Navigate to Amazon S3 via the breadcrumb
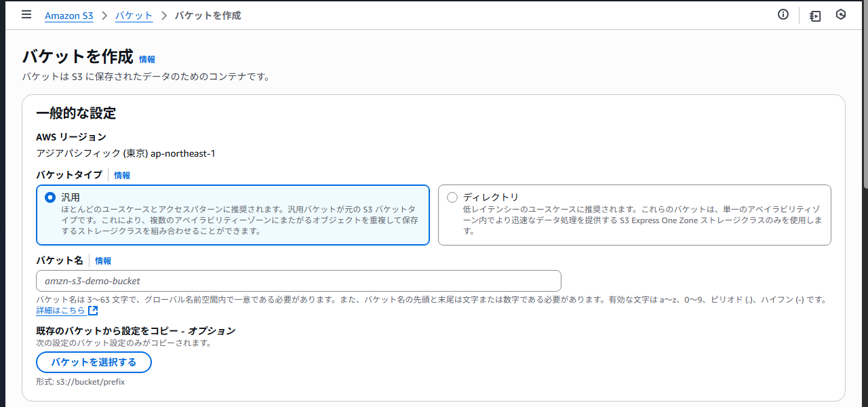 click(x=68, y=15)
